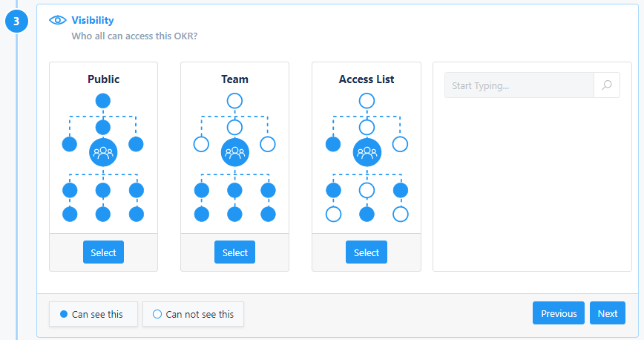644x340 pixels.
Task: Click the top hollow node in Access List
Action: tap(367, 100)
